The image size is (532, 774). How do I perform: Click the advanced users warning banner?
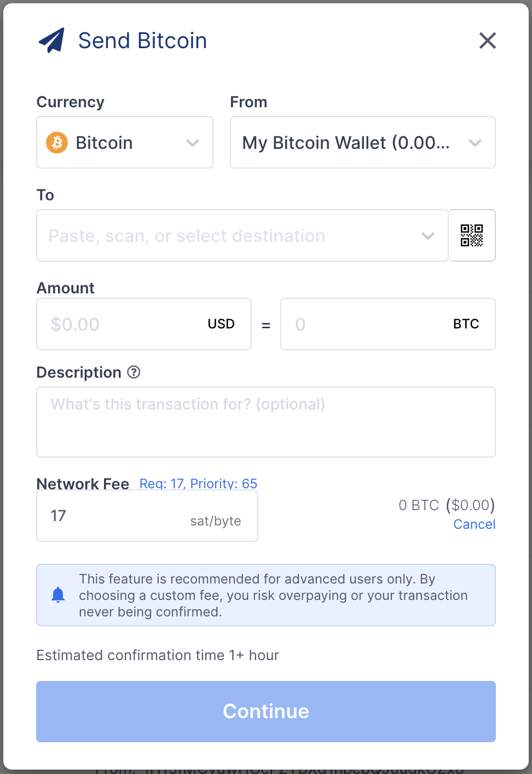pyautogui.click(x=266, y=595)
